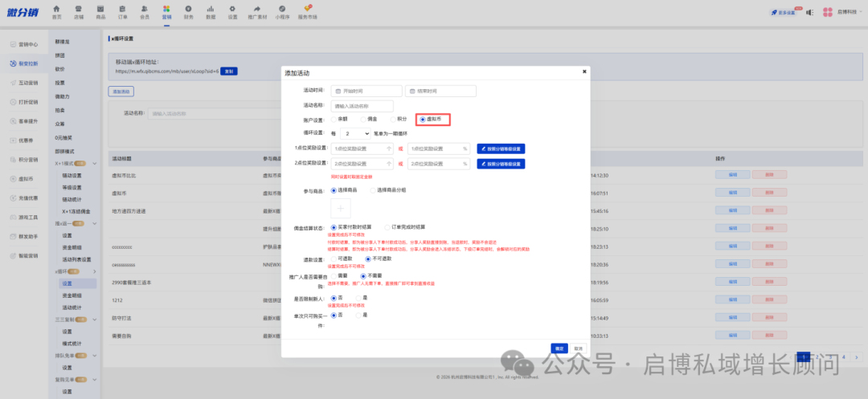Open the 拼团 submenu item

59,55
